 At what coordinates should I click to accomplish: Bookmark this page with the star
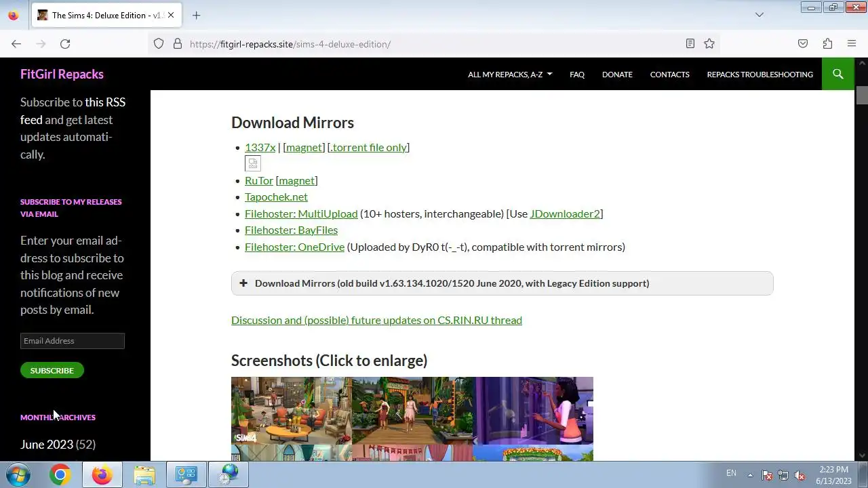pos(709,44)
